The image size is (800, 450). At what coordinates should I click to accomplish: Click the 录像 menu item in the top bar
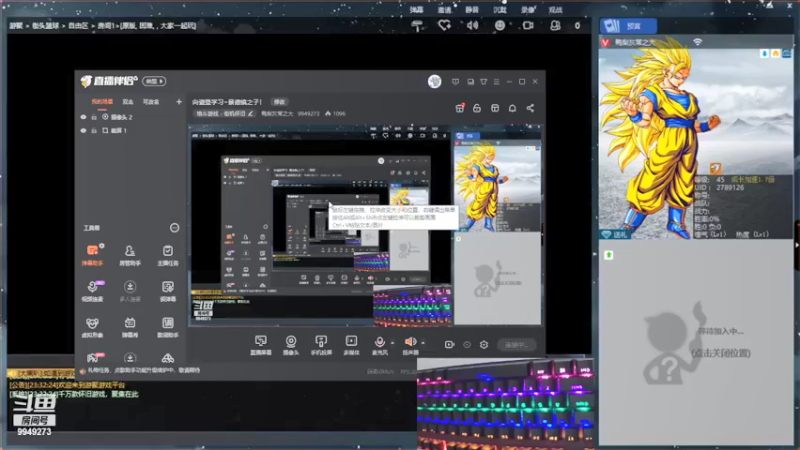pyautogui.click(x=528, y=10)
